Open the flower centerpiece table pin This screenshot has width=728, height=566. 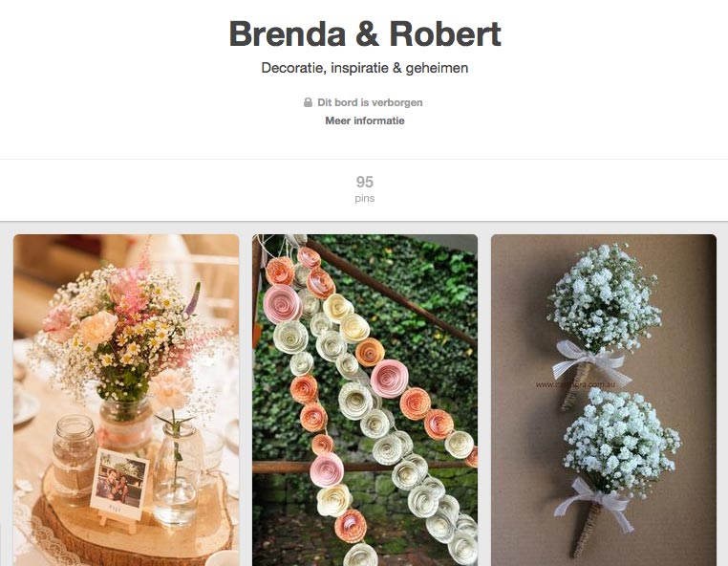(126, 400)
